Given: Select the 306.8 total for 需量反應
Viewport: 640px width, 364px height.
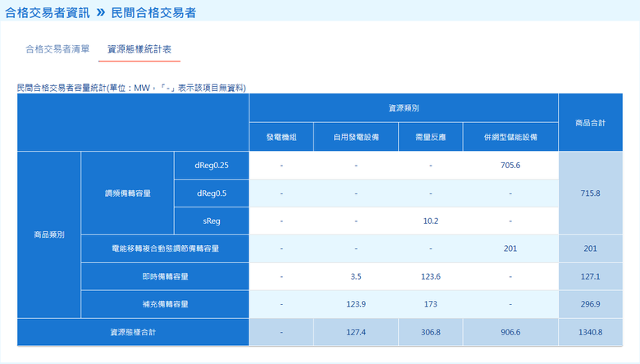Looking at the screenshot, I should [431, 332].
